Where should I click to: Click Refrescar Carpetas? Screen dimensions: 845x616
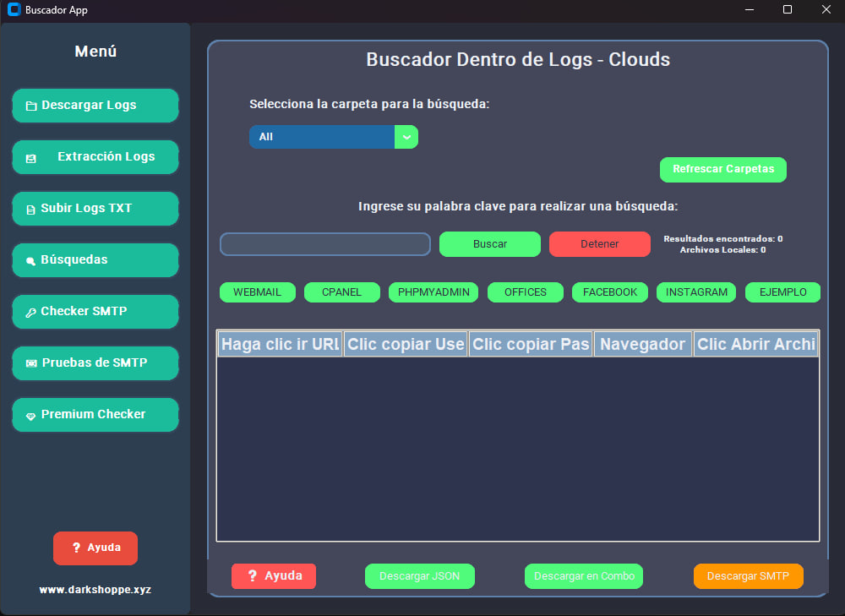(x=722, y=169)
